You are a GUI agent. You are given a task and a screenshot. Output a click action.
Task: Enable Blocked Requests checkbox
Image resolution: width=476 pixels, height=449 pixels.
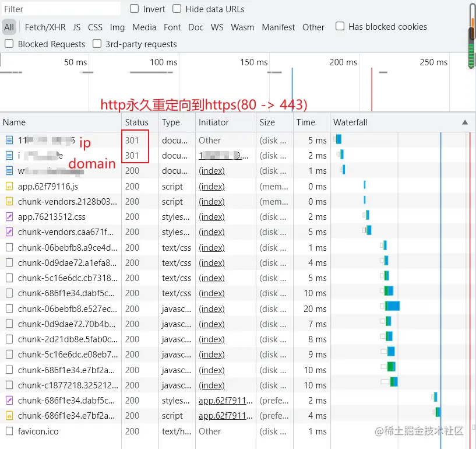coord(9,44)
